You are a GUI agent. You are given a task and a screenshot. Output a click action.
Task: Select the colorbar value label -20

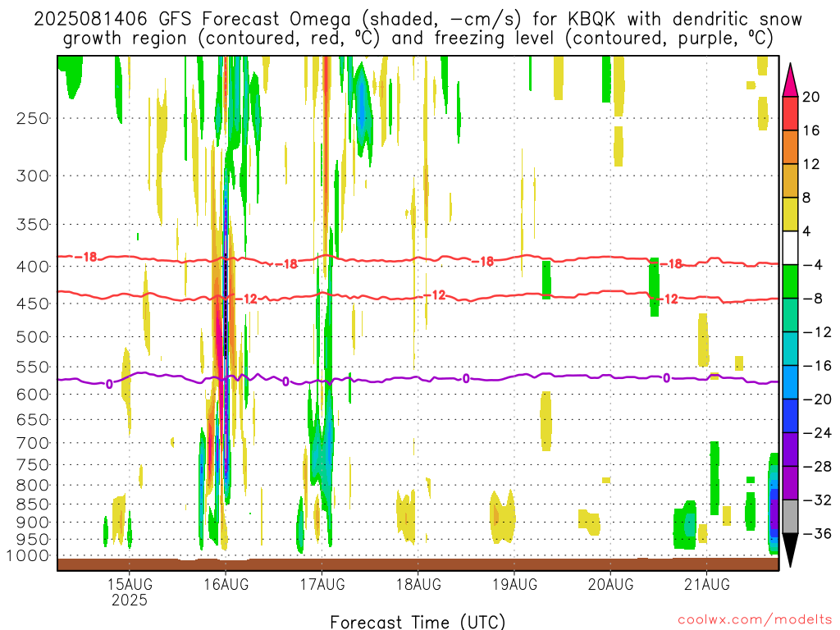click(817, 399)
